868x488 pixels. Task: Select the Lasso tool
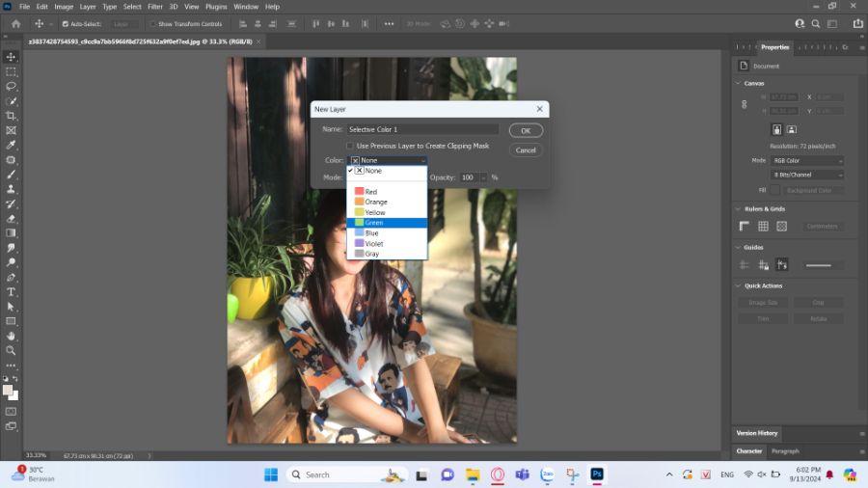tap(11, 86)
